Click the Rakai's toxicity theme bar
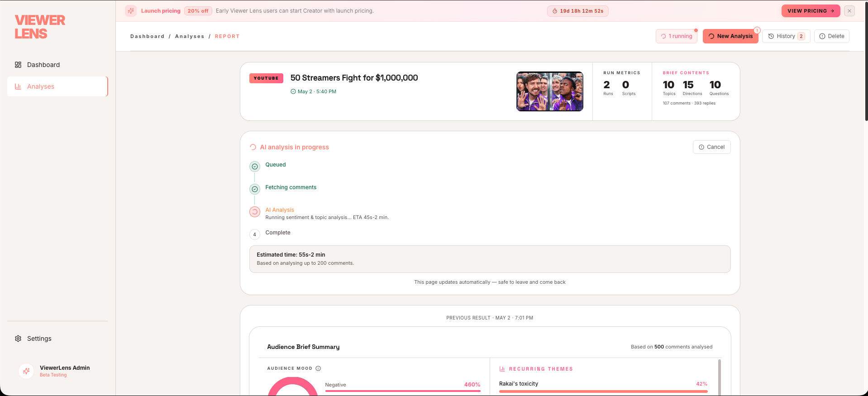The height and width of the screenshot is (396, 868). pyautogui.click(x=603, y=391)
